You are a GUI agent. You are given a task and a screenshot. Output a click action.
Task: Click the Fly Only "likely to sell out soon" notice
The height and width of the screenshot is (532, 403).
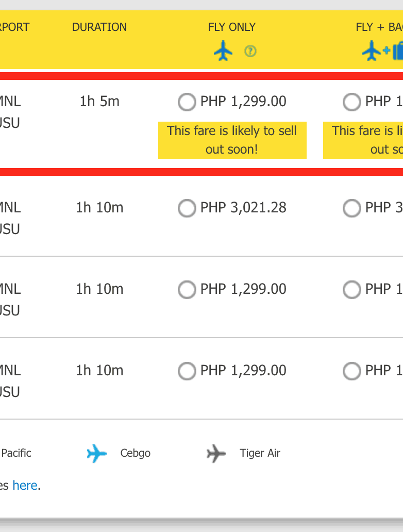[x=232, y=140]
